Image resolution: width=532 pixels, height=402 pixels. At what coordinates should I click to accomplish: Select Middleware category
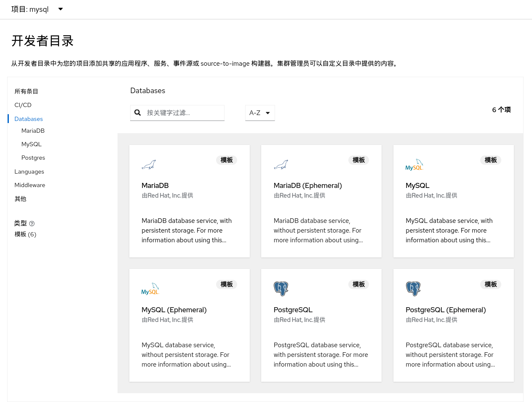click(29, 185)
